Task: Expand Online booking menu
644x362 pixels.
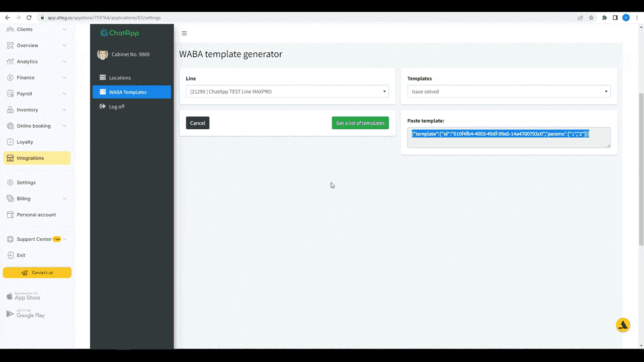Action: (x=37, y=126)
